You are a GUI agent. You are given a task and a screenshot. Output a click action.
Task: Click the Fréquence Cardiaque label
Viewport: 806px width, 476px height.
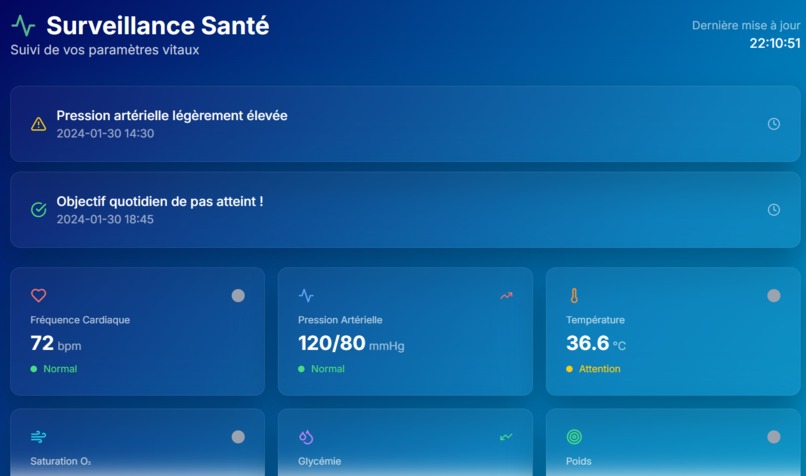point(80,320)
